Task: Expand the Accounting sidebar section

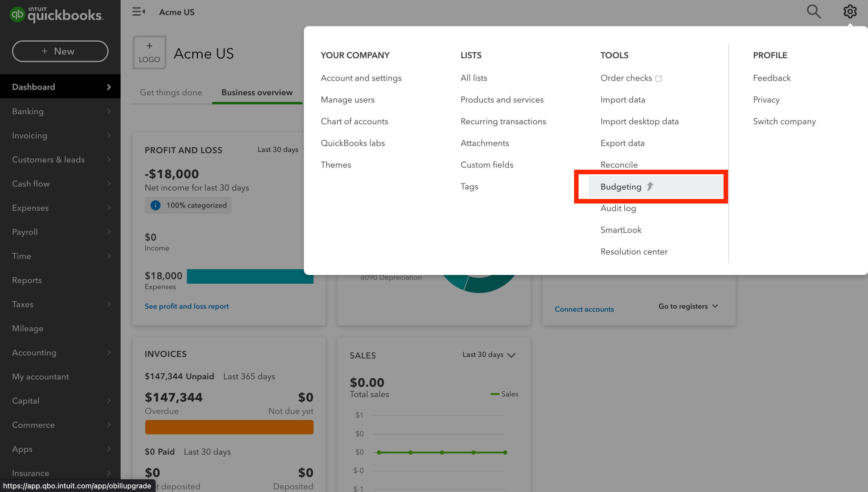Action: coord(60,352)
